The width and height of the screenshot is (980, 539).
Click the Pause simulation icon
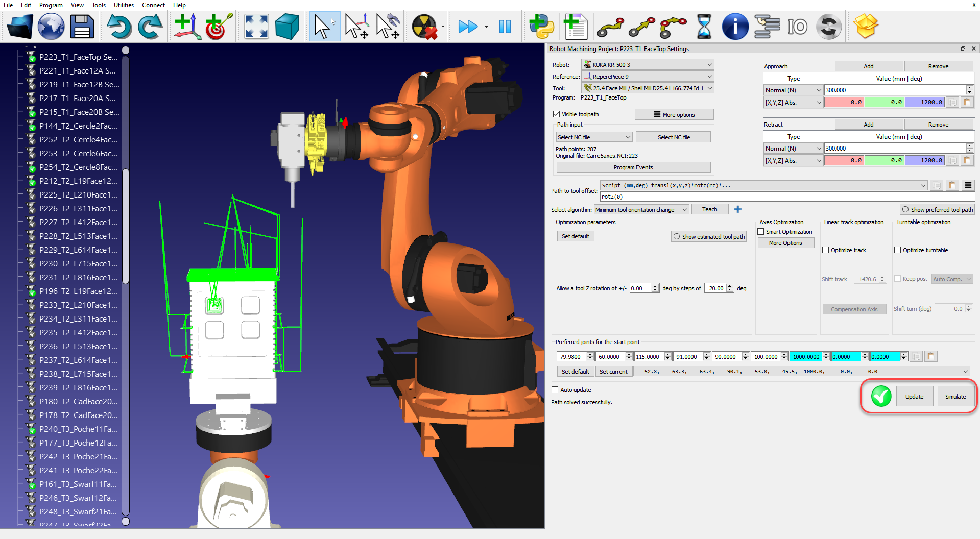505,27
